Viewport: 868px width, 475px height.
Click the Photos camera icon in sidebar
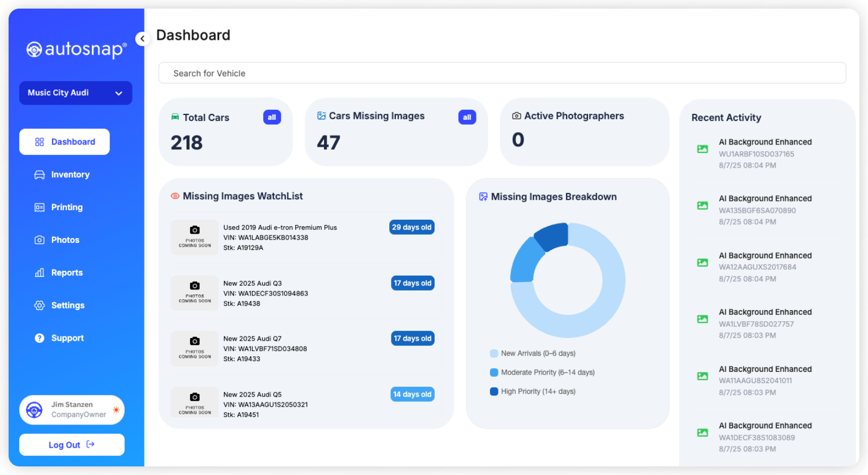point(40,240)
